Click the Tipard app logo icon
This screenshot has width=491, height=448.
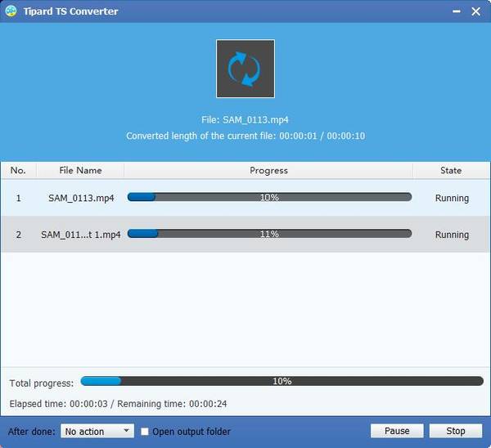point(11,11)
